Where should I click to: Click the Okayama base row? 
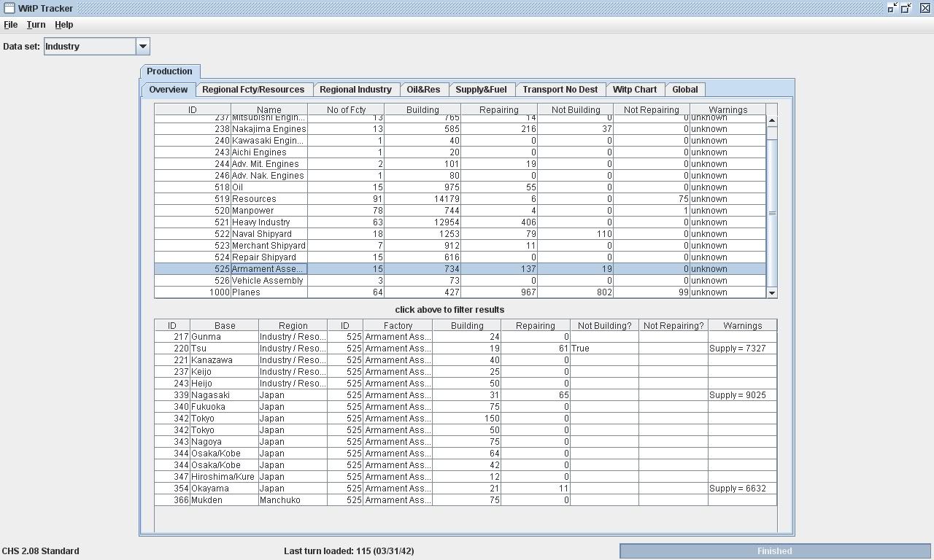coord(466,489)
